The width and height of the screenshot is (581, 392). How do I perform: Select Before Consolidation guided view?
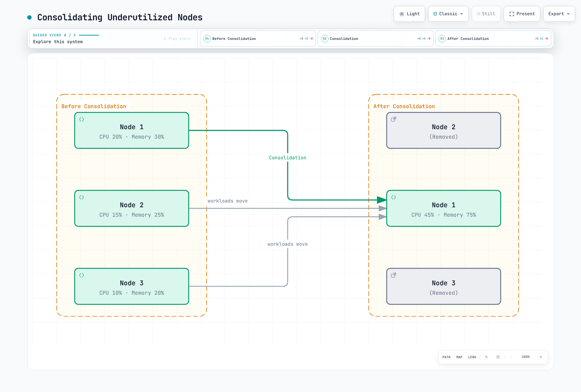[258, 38]
